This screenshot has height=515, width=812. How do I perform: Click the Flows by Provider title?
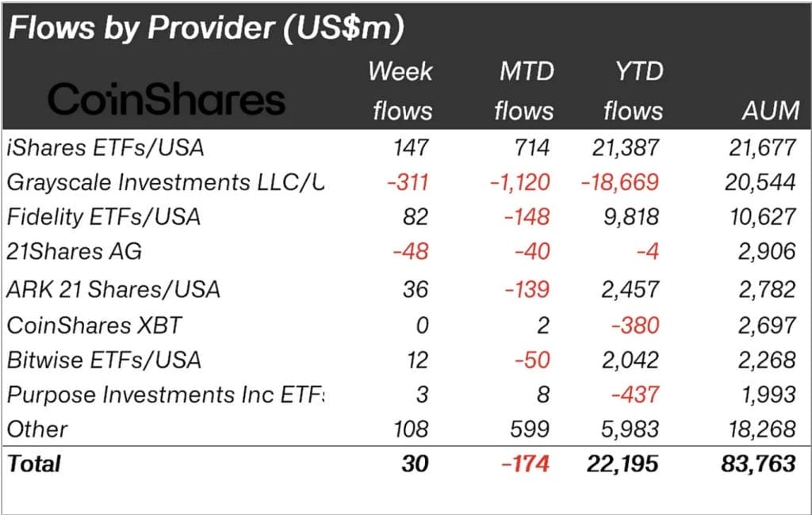click(206, 29)
